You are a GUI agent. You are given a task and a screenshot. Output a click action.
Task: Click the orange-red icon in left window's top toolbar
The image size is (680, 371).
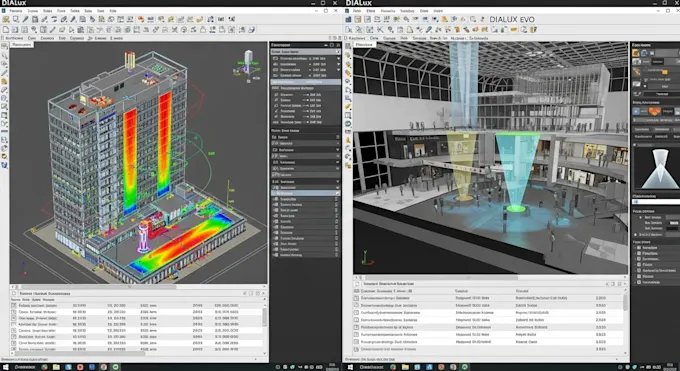[141, 20]
